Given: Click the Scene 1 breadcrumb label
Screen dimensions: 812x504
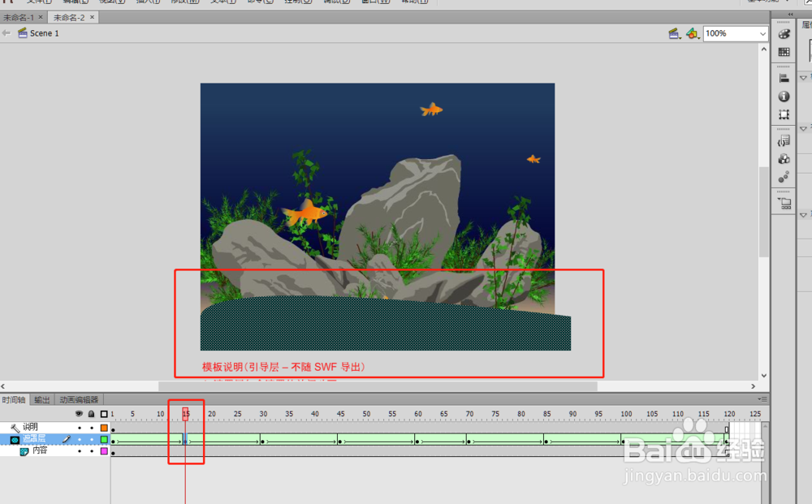Looking at the screenshot, I should [45, 33].
